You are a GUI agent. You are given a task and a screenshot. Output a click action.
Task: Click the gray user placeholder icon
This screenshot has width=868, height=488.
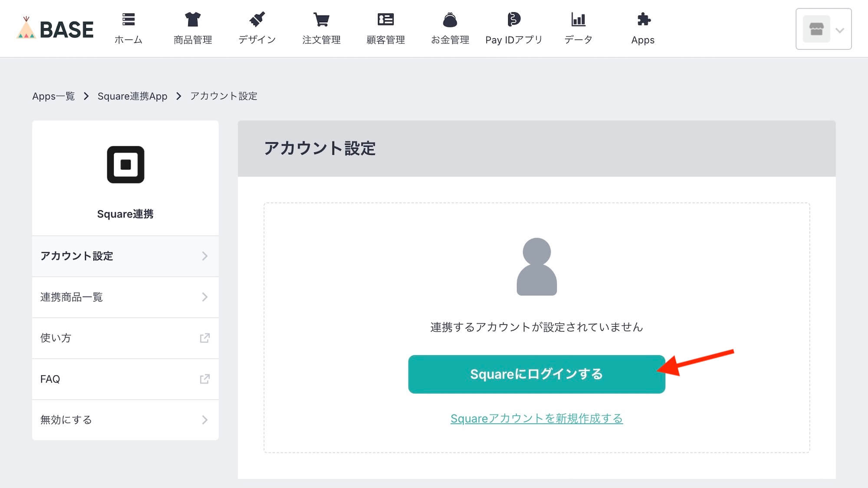pyautogui.click(x=537, y=267)
